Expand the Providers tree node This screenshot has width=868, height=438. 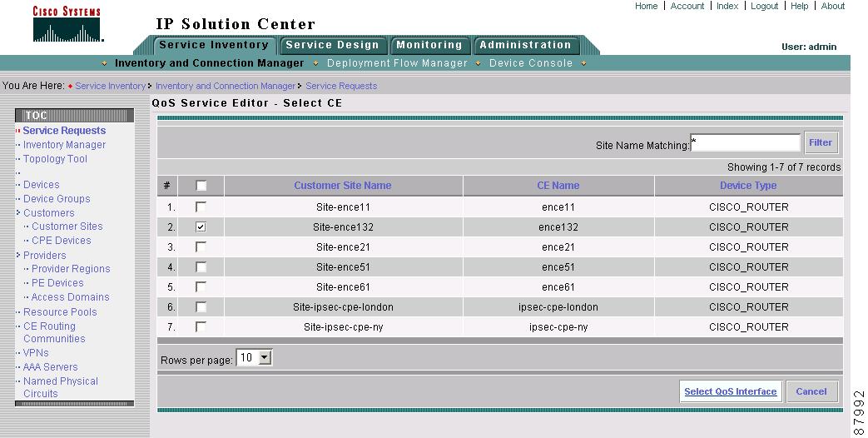pyautogui.click(x=18, y=255)
